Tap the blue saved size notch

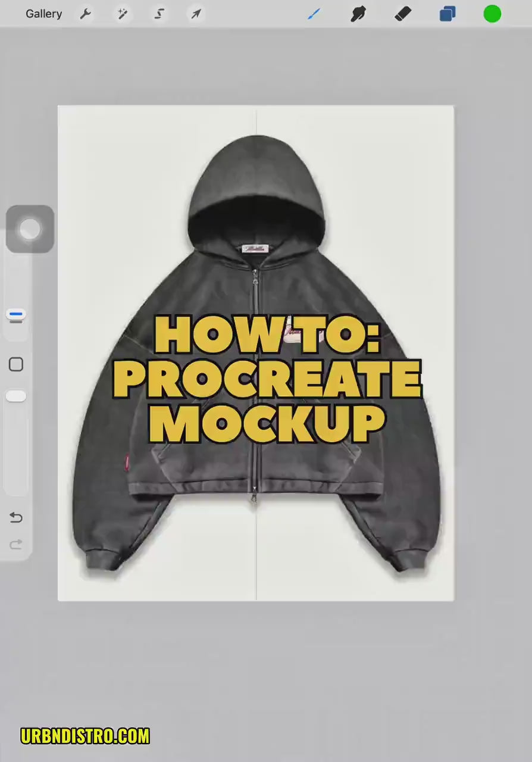[16, 314]
